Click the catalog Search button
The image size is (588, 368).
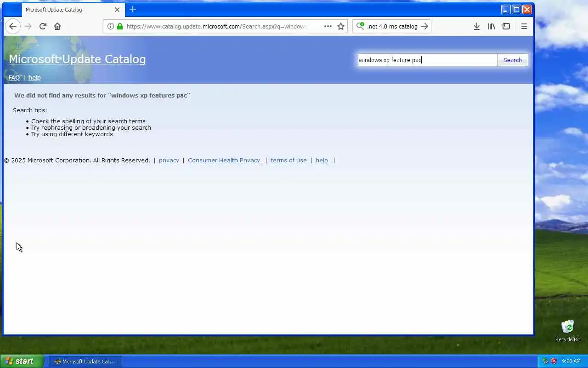tap(512, 60)
